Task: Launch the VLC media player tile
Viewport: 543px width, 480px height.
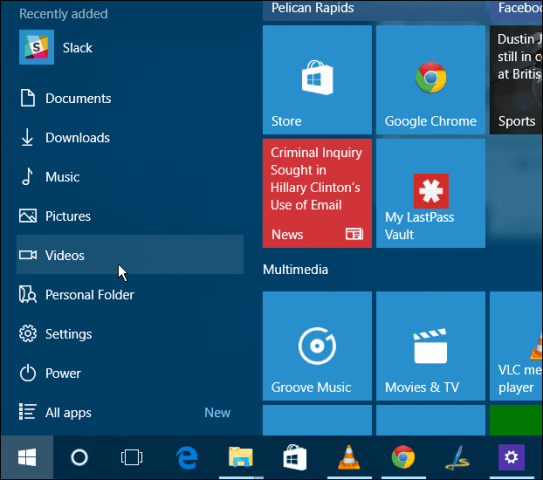Action: click(x=516, y=346)
